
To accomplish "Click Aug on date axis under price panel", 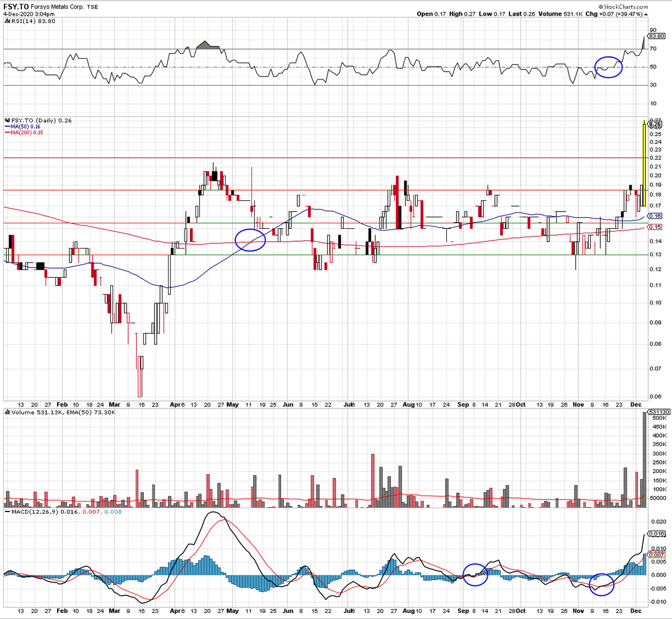I will point(409,404).
